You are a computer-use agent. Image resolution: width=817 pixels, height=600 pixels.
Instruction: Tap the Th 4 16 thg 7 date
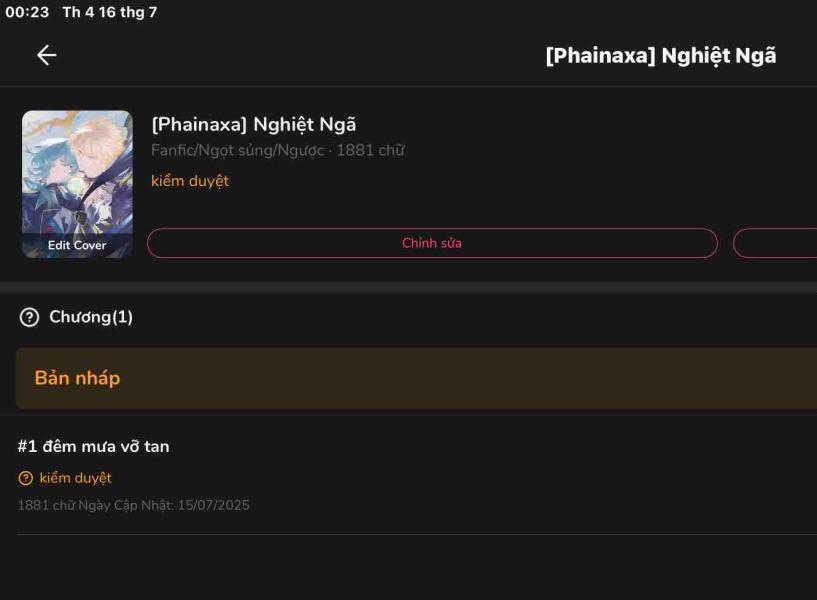(x=109, y=12)
